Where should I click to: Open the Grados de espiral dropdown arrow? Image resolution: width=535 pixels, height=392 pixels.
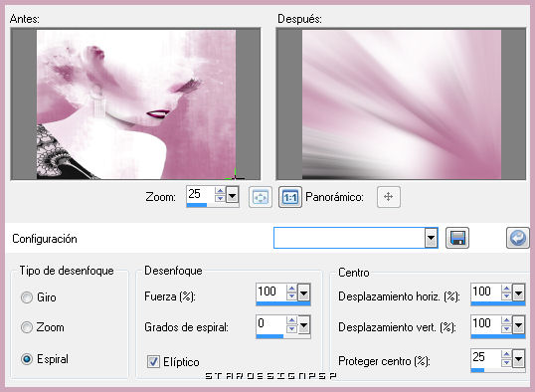click(303, 325)
